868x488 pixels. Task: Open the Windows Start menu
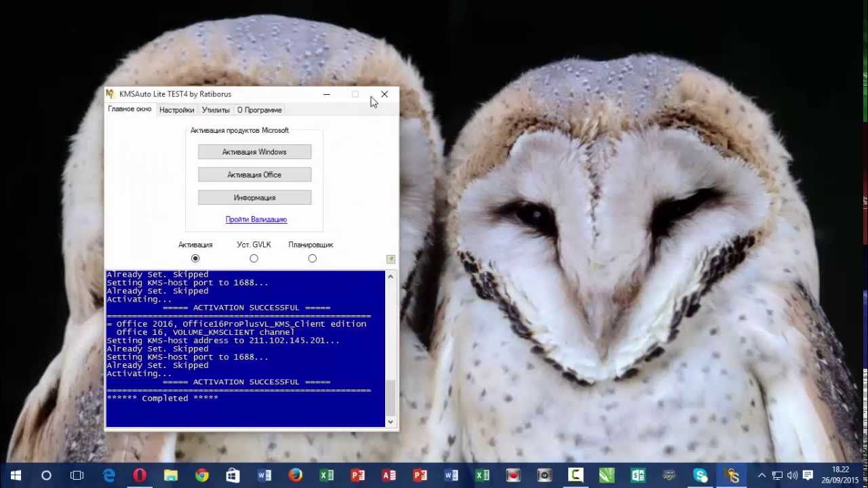coord(16,476)
